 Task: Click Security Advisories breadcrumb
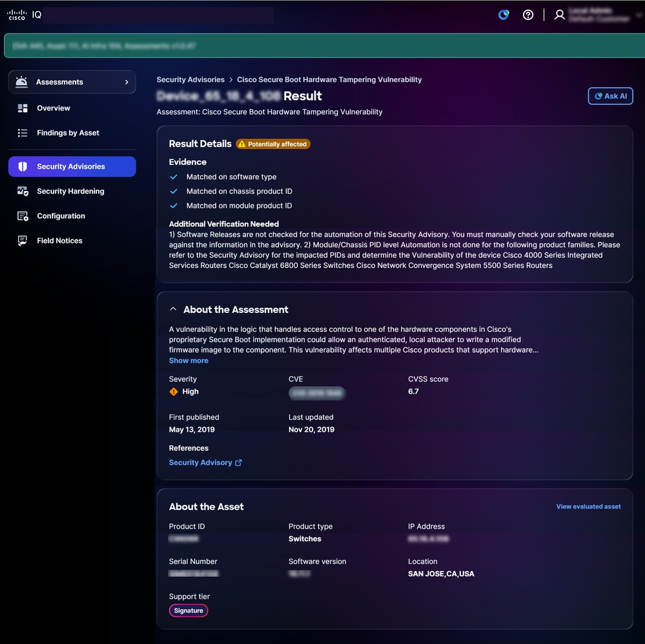tap(190, 80)
